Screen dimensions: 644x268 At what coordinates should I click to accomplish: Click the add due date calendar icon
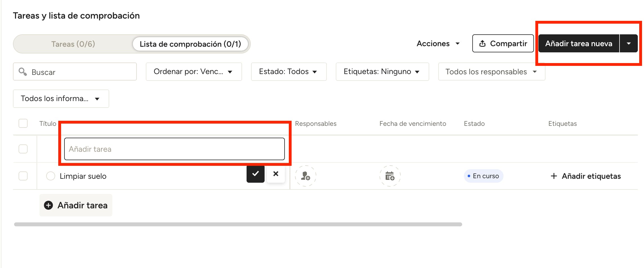click(390, 176)
